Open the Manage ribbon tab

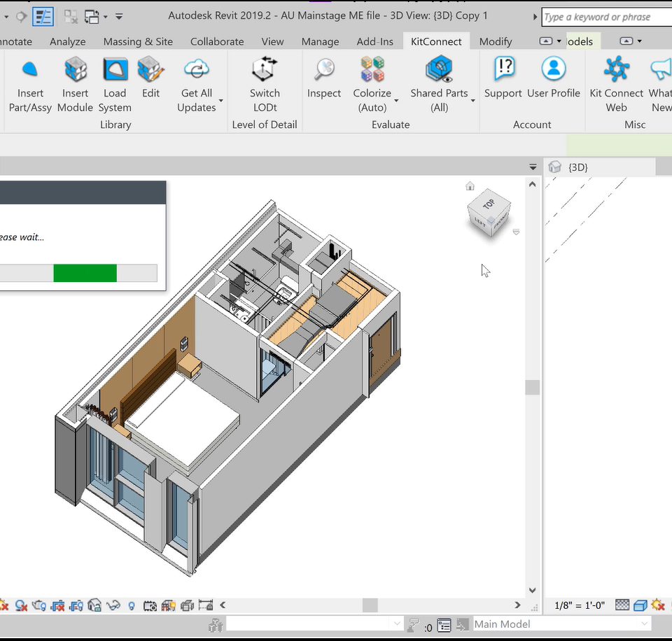pos(320,41)
